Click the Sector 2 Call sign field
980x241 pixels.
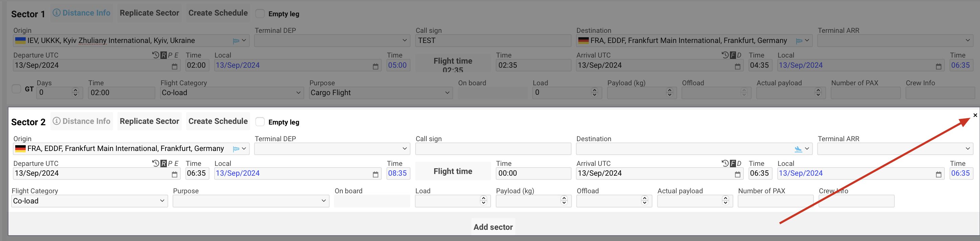(x=493, y=149)
